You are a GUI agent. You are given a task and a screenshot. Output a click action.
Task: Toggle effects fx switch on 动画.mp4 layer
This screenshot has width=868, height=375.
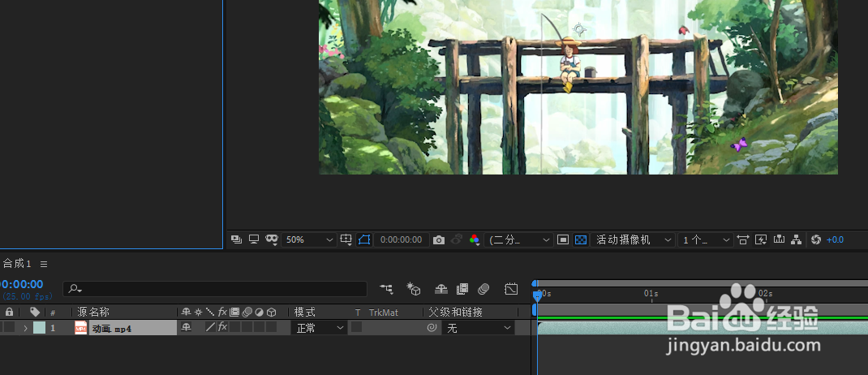(x=222, y=327)
